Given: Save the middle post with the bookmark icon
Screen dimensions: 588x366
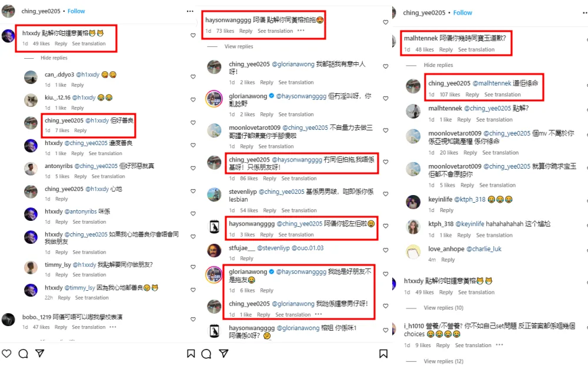Looking at the screenshot, I should pos(383,353).
